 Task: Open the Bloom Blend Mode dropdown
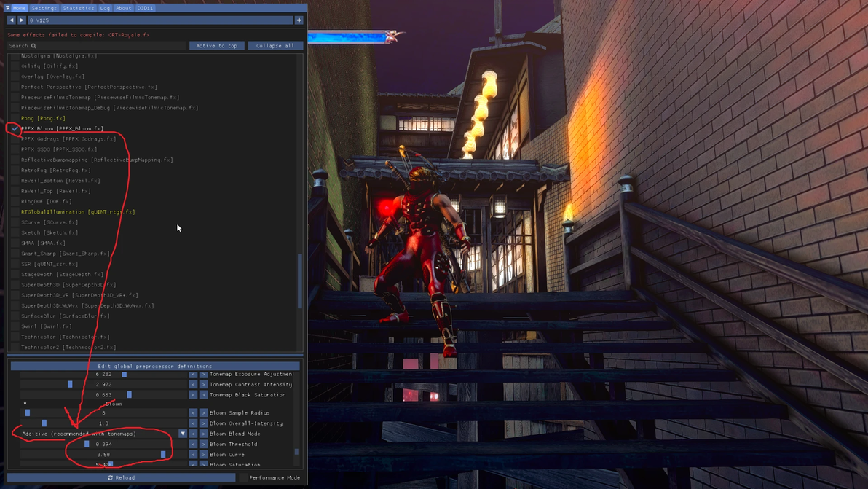pyautogui.click(x=183, y=434)
